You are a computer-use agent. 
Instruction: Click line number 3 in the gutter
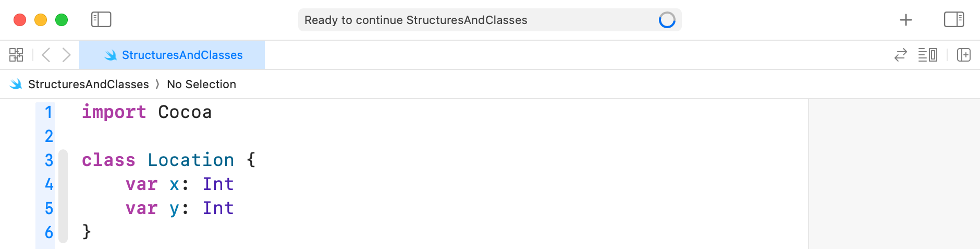tap(48, 160)
